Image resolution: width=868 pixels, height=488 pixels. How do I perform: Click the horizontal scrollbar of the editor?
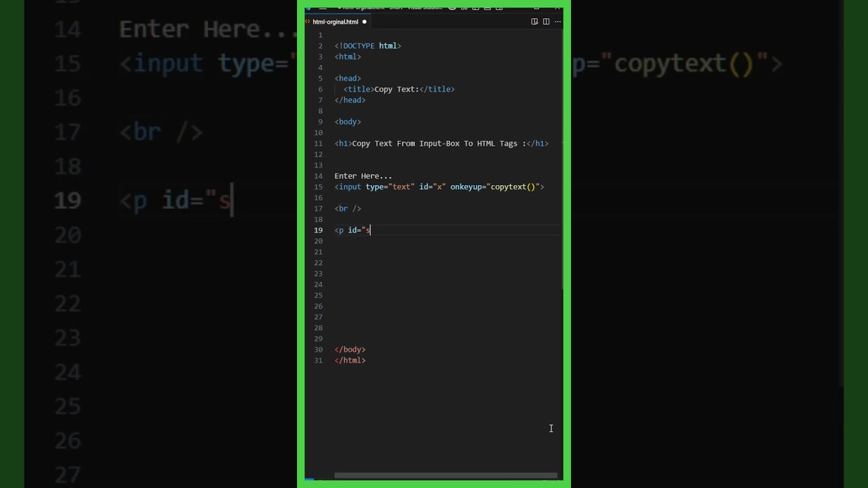click(x=446, y=475)
